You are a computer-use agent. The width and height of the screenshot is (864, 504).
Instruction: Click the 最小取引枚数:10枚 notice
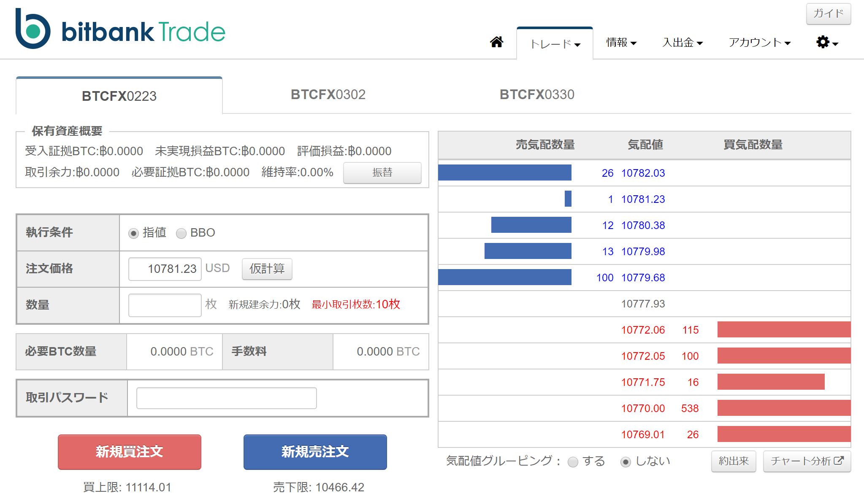pyautogui.click(x=356, y=304)
